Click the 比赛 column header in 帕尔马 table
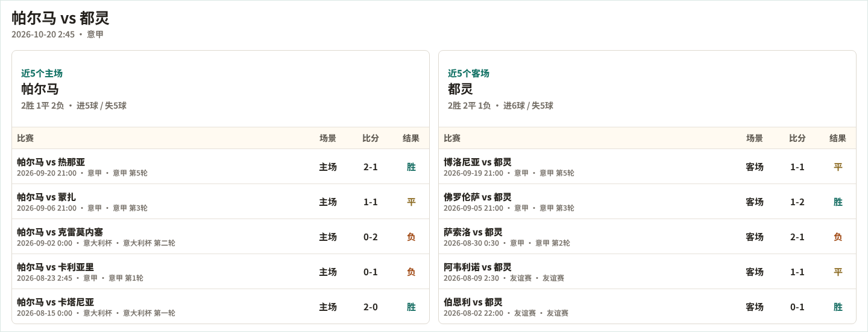 tap(25, 138)
